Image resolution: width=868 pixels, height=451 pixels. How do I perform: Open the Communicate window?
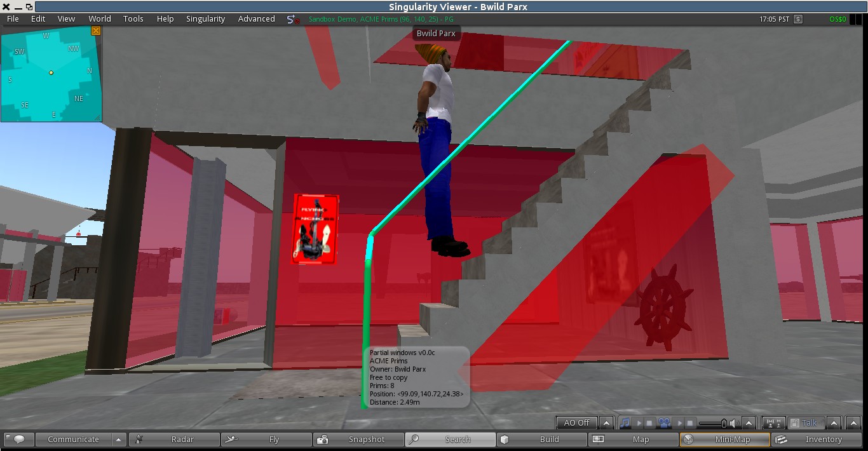click(x=73, y=439)
